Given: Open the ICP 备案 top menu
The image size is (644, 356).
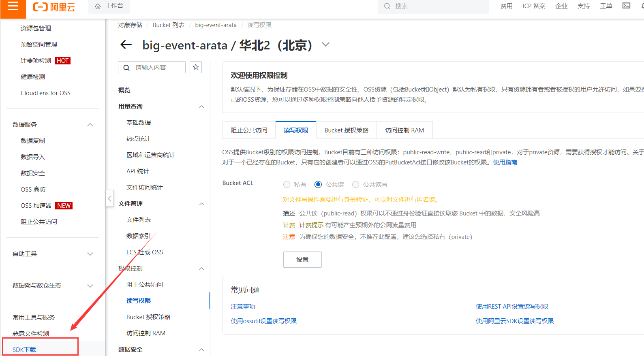Looking at the screenshot, I should click(534, 6).
